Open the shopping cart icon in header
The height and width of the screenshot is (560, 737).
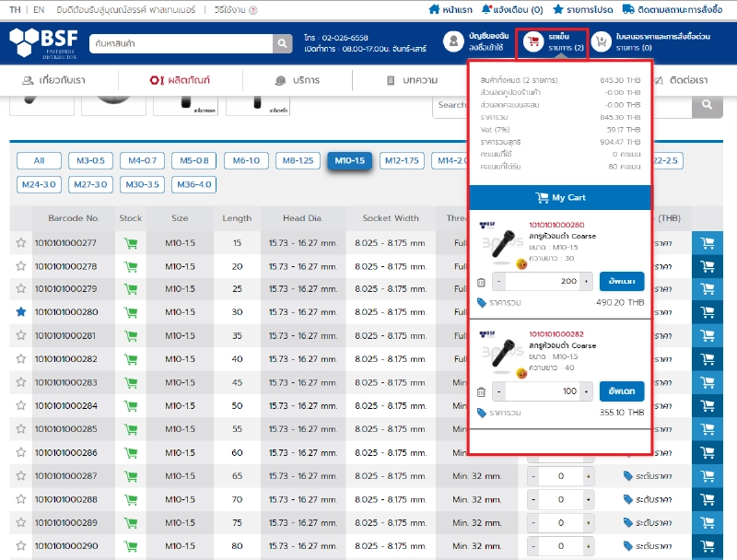533,41
